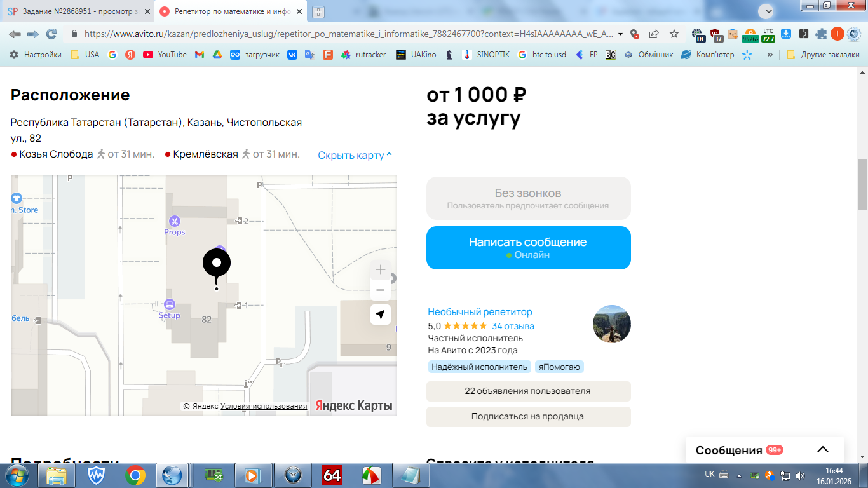The width and height of the screenshot is (868, 488).
Task: Open the rutracker bookmark
Action: click(x=363, y=55)
